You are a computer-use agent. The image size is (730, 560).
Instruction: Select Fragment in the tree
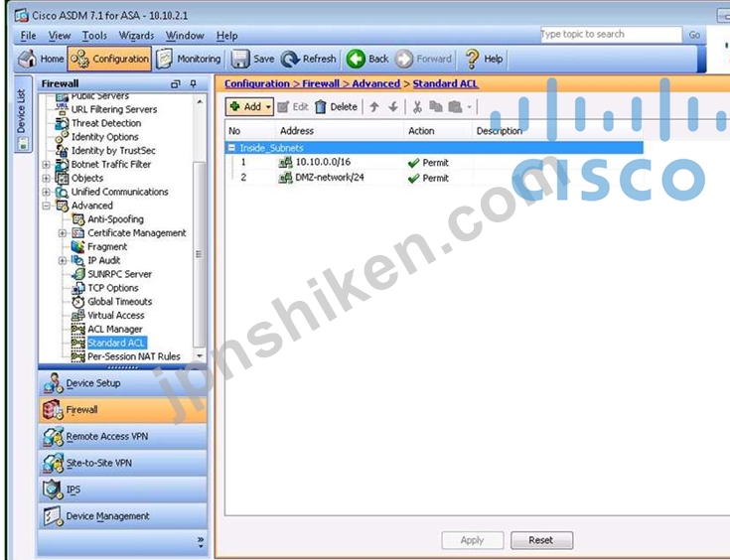pyautogui.click(x=107, y=246)
